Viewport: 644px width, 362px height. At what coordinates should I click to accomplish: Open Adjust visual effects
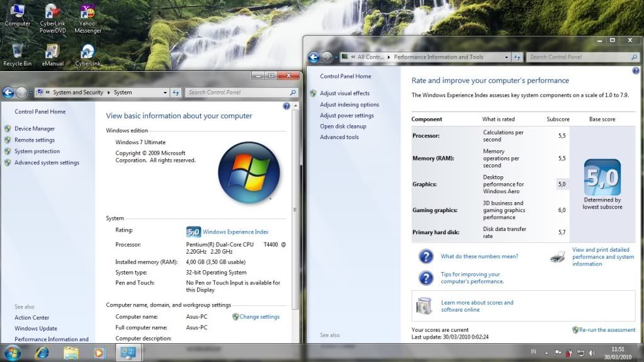[344, 93]
